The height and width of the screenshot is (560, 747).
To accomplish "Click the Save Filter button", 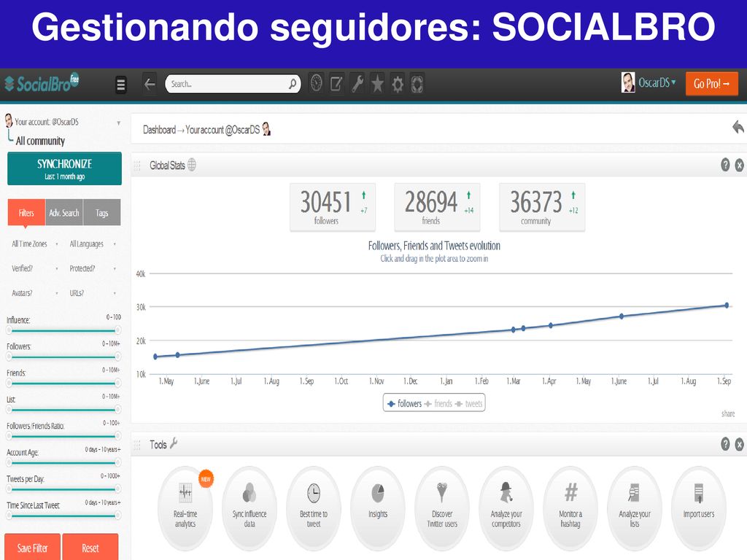I will point(32,548).
